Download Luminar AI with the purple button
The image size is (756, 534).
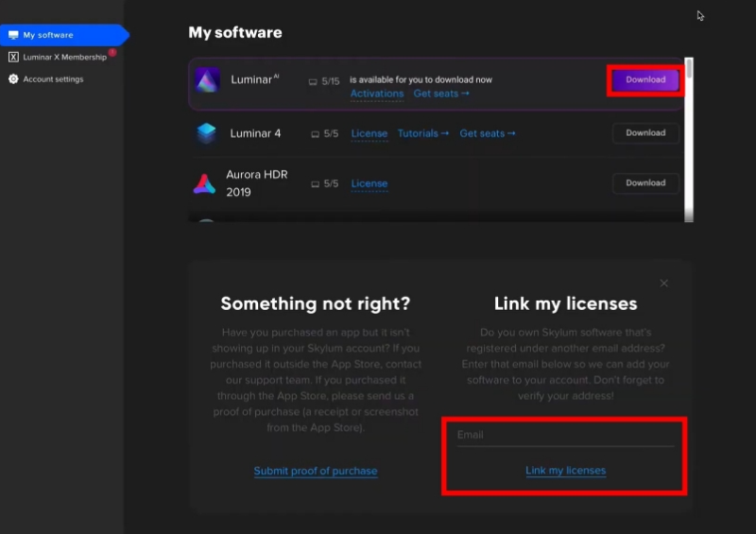(645, 80)
